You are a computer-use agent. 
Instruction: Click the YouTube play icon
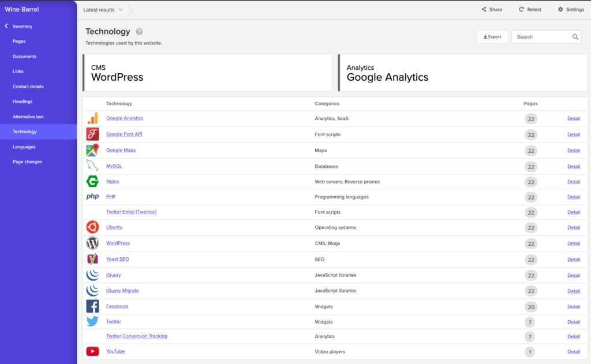pos(92,351)
